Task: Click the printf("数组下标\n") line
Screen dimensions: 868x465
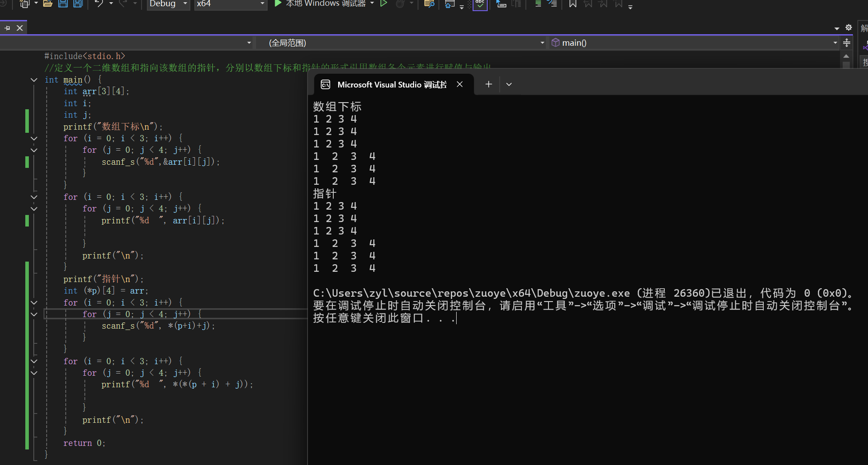Action: pyautogui.click(x=113, y=127)
